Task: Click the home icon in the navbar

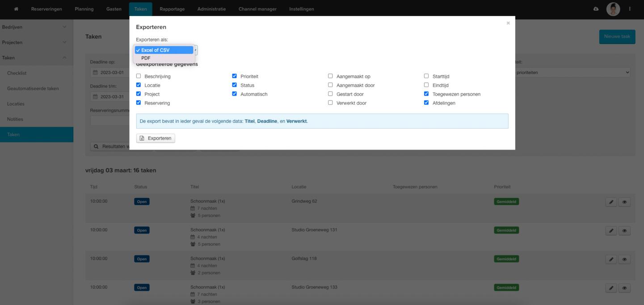Action: click(17, 9)
